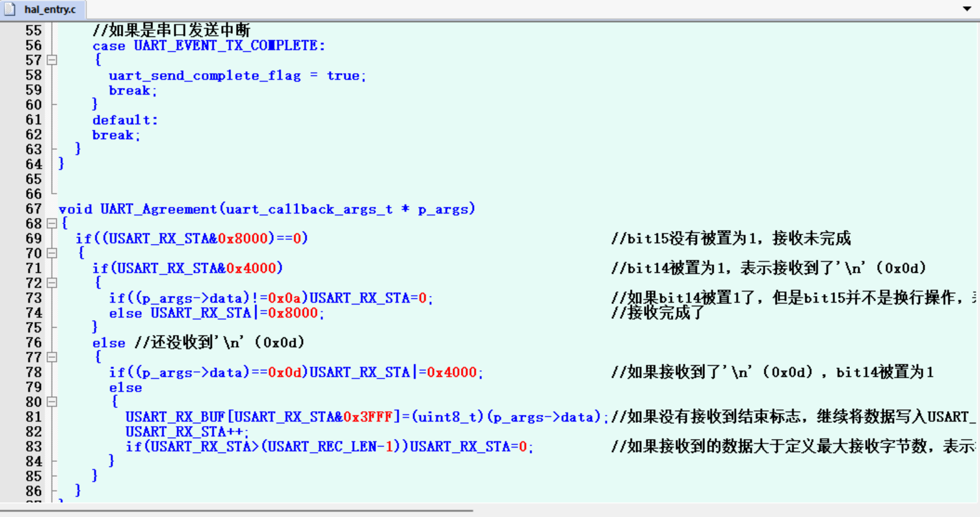Click the bit15 comment on line 69
This screenshot has height=517, width=980.
tap(731, 238)
